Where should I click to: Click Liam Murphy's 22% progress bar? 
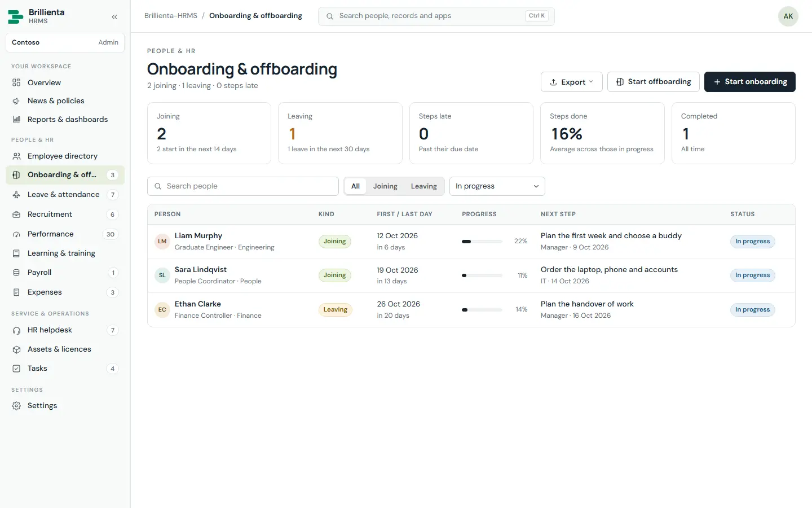click(x=482, y=242)
